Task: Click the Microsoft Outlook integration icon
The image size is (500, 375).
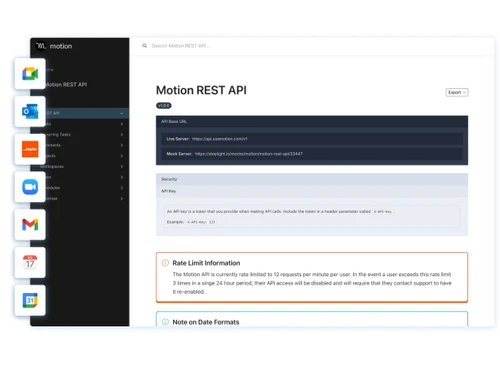Action: click(x=30, y=111)
